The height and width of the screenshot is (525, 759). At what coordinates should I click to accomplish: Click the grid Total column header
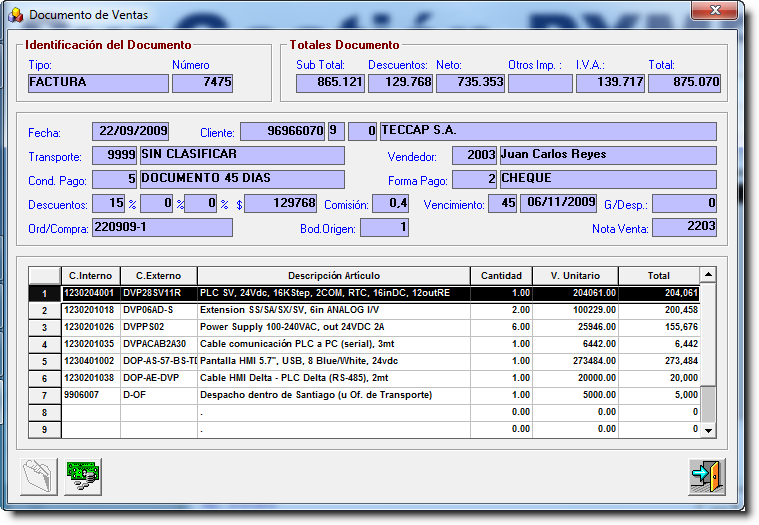[659, 276]
